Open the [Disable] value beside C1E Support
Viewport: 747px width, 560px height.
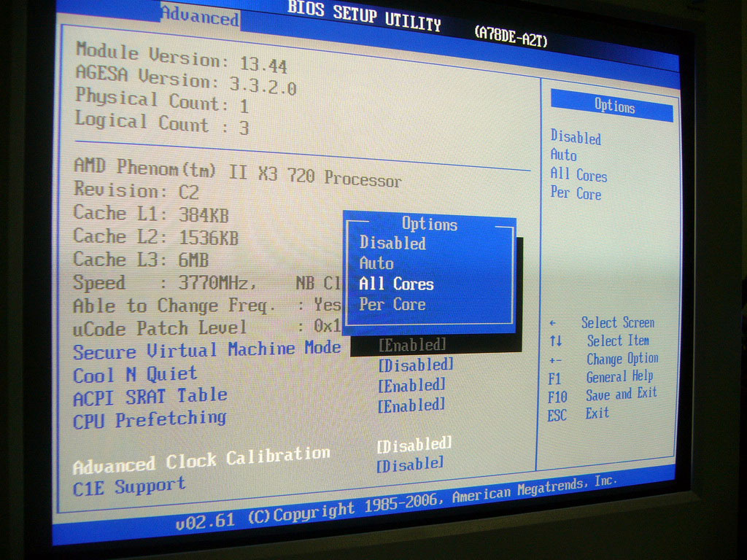click(x=410, y=463)
